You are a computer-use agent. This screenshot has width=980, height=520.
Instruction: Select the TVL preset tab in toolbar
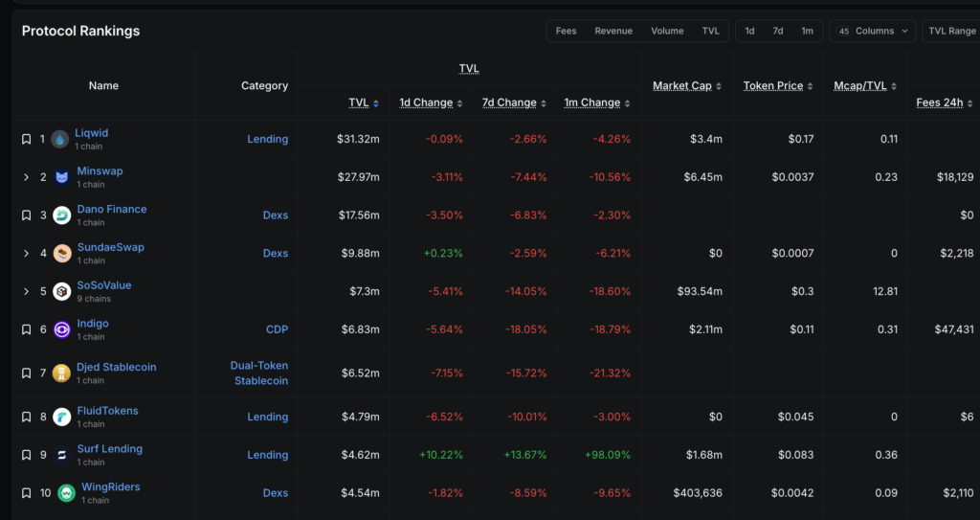[x=711, y=31]
